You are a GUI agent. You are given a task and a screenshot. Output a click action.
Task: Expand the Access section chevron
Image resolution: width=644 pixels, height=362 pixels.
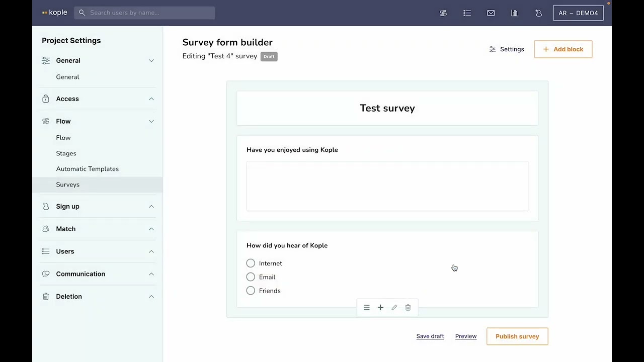tap(151, 99)
